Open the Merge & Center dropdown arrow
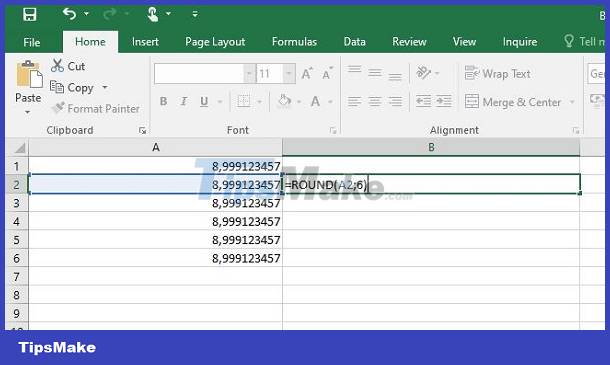610x365 pixels. 572,102
